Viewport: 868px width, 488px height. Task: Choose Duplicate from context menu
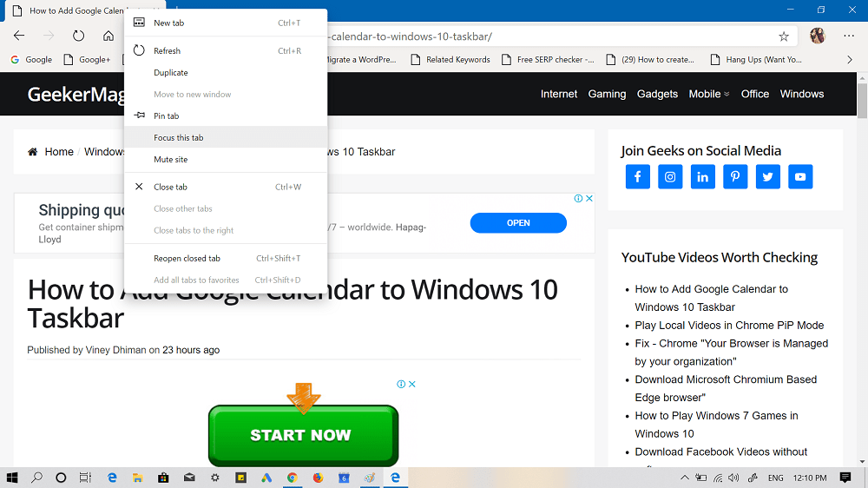coord(226,73)
